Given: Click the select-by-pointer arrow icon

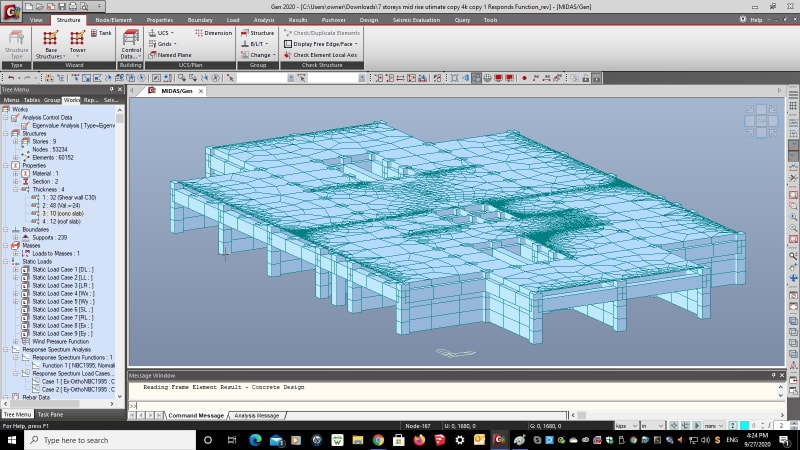Looking at the screenshot, I should [231, 78].
